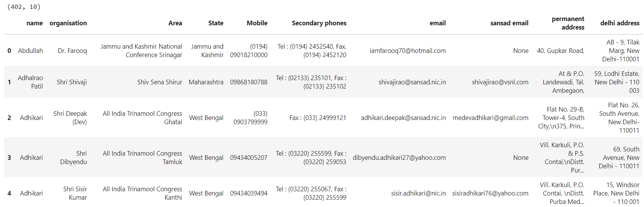The image size is (644, 207).
Task: Click the 'Abdullah' name cell
Action: click(31, 51)
